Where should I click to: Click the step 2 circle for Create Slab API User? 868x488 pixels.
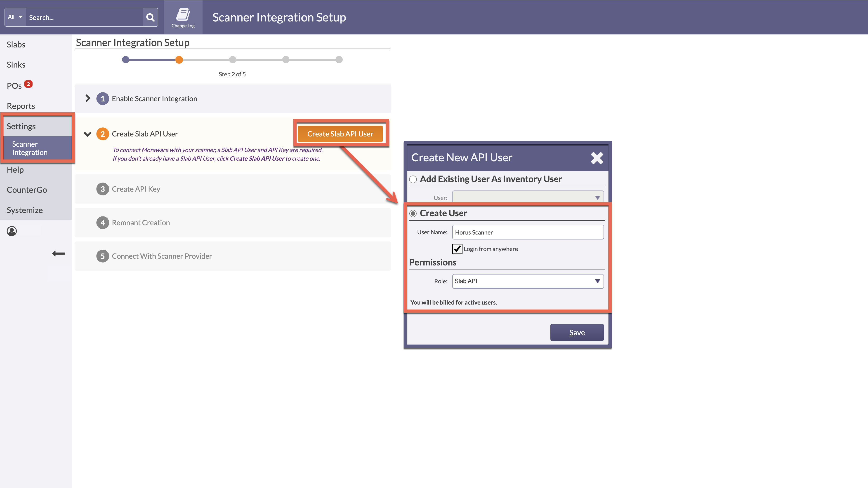pos(103,134)
